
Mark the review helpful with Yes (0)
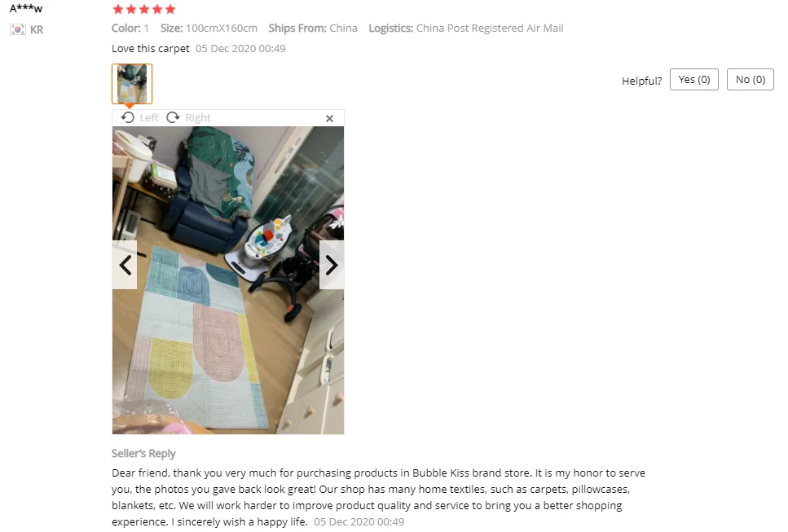[694, 79]
